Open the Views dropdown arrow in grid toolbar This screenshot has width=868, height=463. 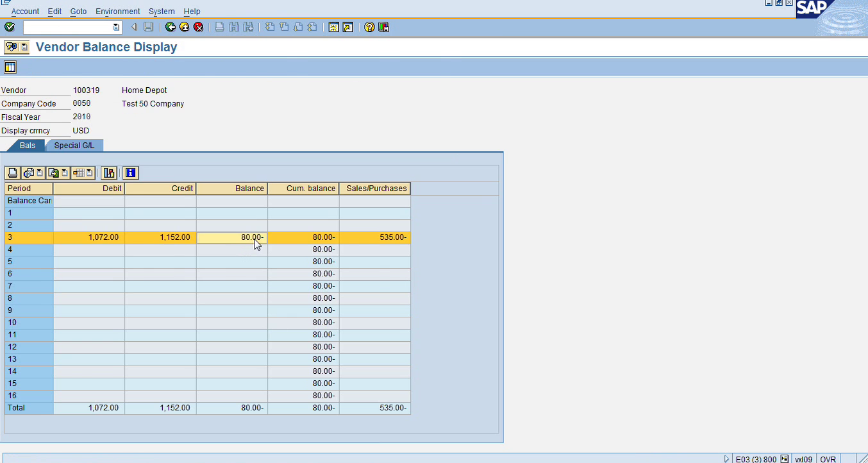point(40,173)
